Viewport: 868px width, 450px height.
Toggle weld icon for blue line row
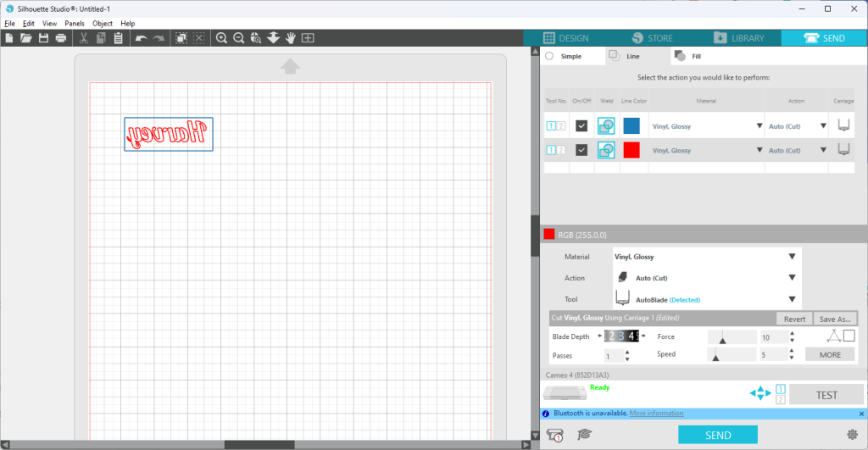pyautogui.click(x=606, y=126)
